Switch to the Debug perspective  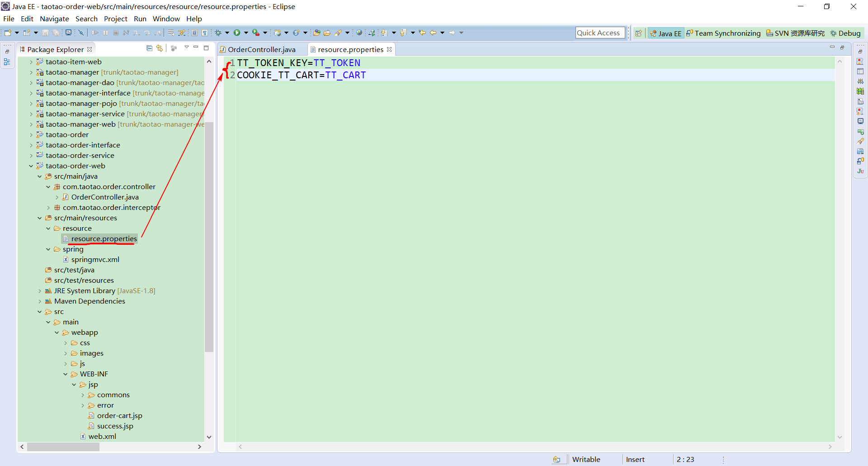845,33
